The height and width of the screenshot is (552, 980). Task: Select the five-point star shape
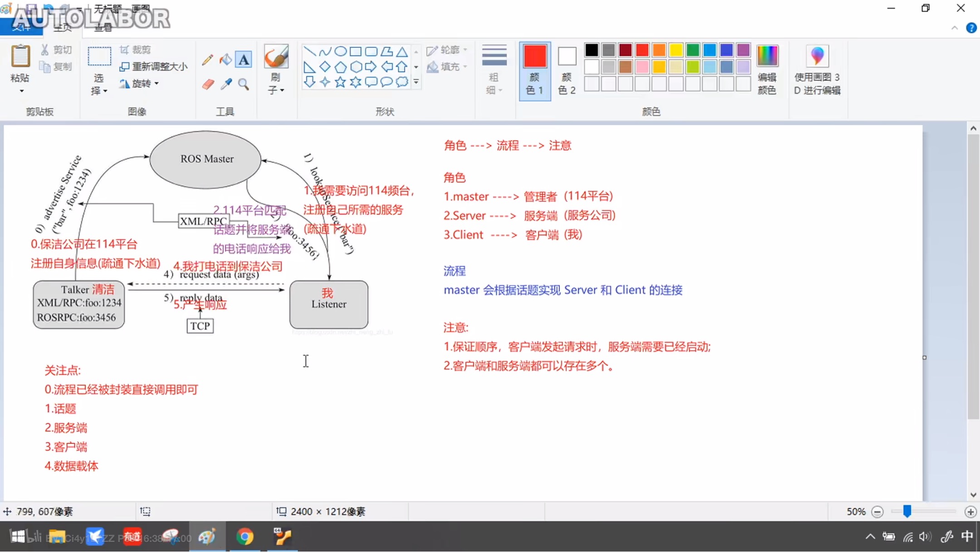click(x=340, y=82)
